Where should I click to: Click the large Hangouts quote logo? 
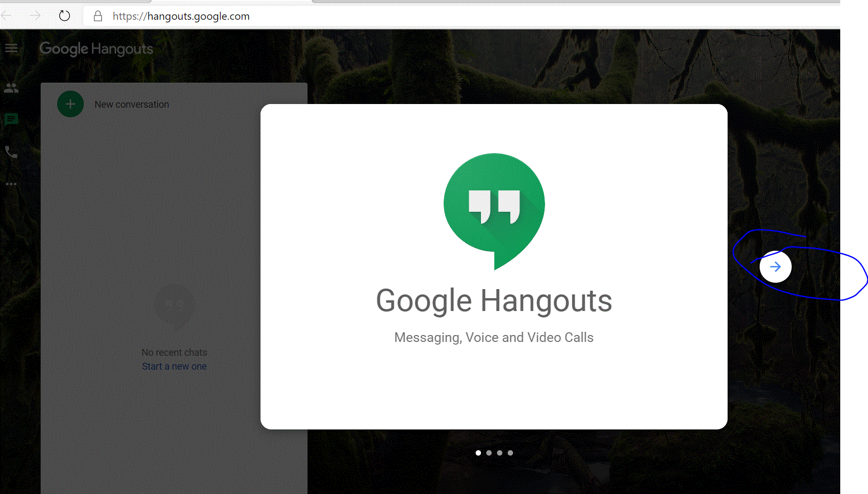pyautogui.click(x=494, y=211)
